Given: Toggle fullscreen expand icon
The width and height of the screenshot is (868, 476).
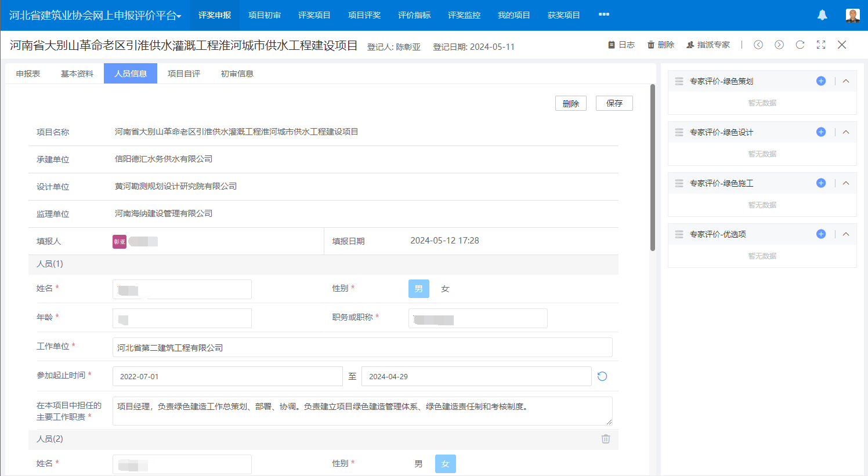Looking at the screenshot, I should coord(821,45).
